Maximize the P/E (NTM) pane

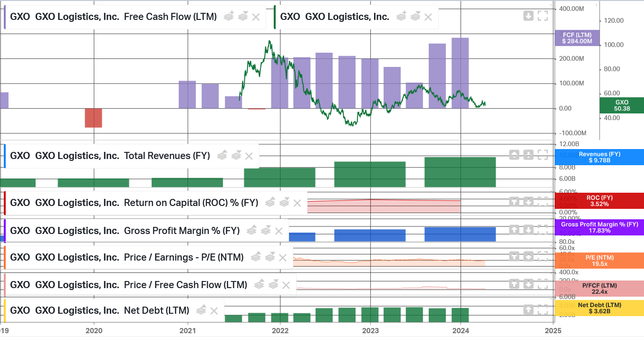(543, 256)
